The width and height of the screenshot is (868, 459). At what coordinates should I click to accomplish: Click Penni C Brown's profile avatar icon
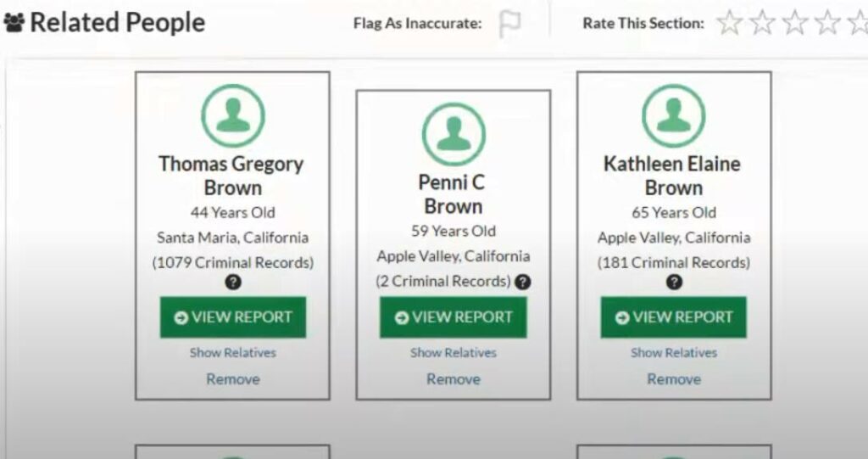453,134
